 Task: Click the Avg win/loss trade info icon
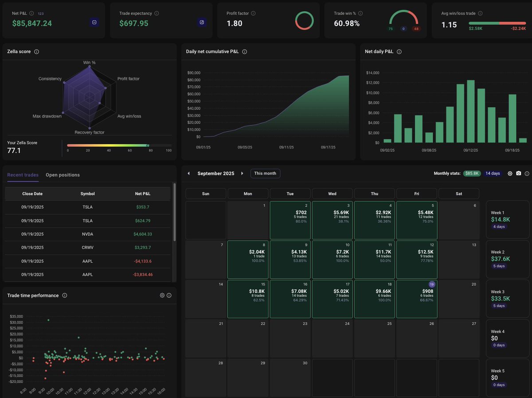[x=480, y=13]
